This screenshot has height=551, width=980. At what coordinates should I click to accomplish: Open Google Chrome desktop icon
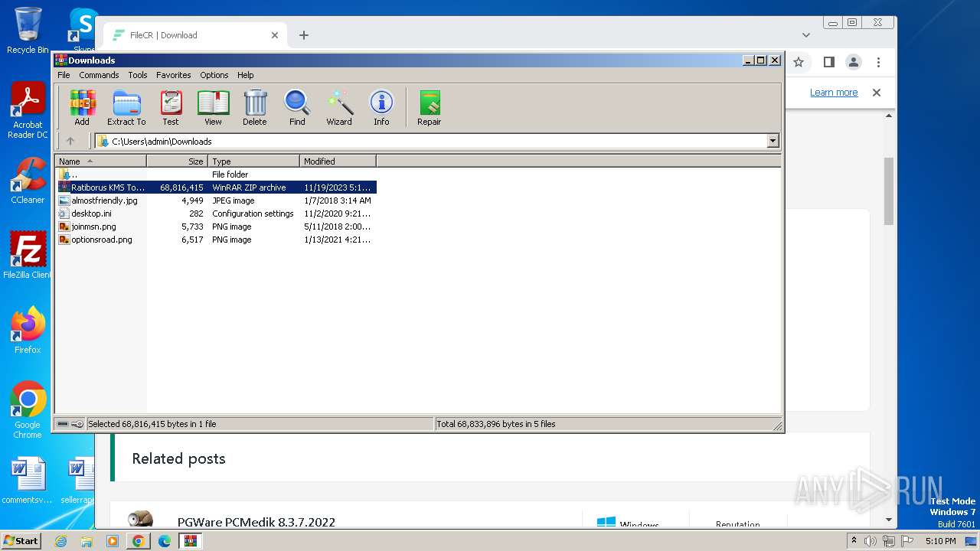(28, 410)
